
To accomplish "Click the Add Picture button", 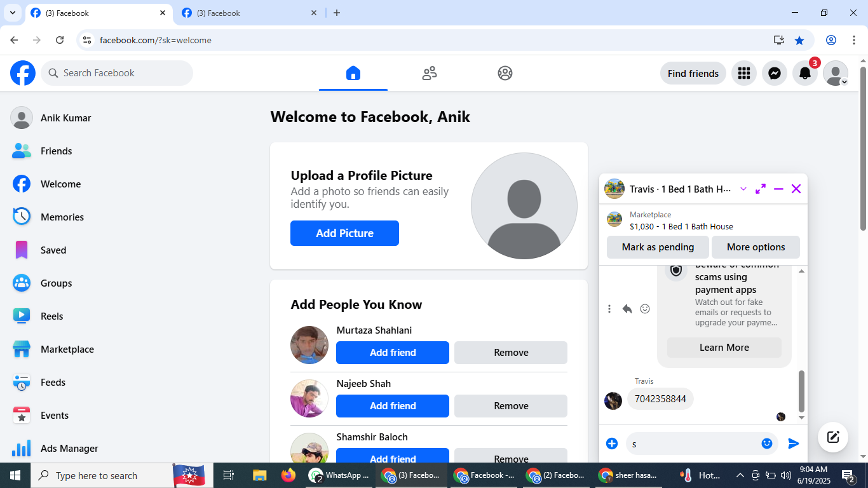I will pos(344,233).
